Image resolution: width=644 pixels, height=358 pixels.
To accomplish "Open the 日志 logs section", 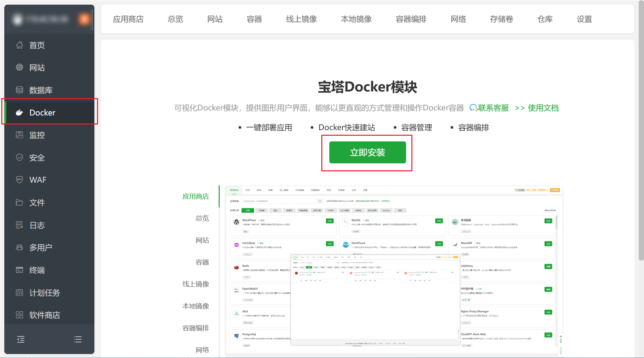I will pos(37,225).
